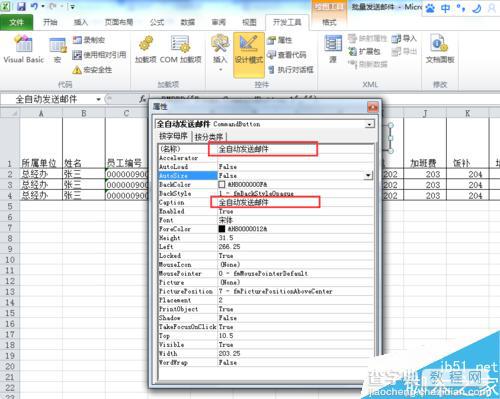Viewport: 500px width, 399px height.
Task: Open customize quick access toolbar dropdown
Action: point(72,6)
